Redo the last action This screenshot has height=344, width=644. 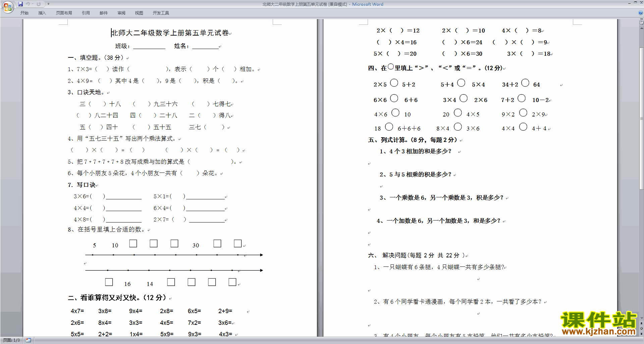click(39, 4)
